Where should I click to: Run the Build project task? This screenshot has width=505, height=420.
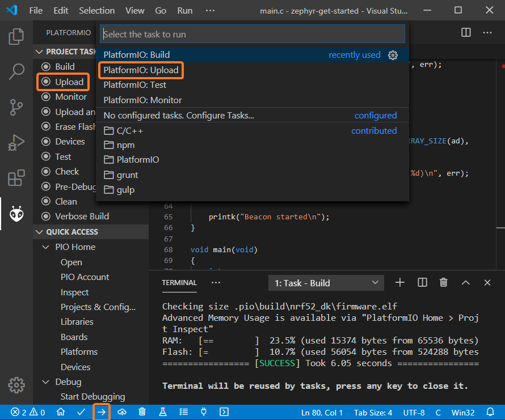(x=65, y=67)
